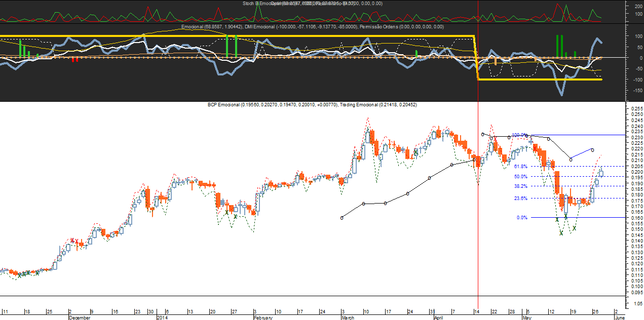The image size is (644, 320).
Task: Click the 0.0% Fibonacci base label
Action: coord(522,217)
